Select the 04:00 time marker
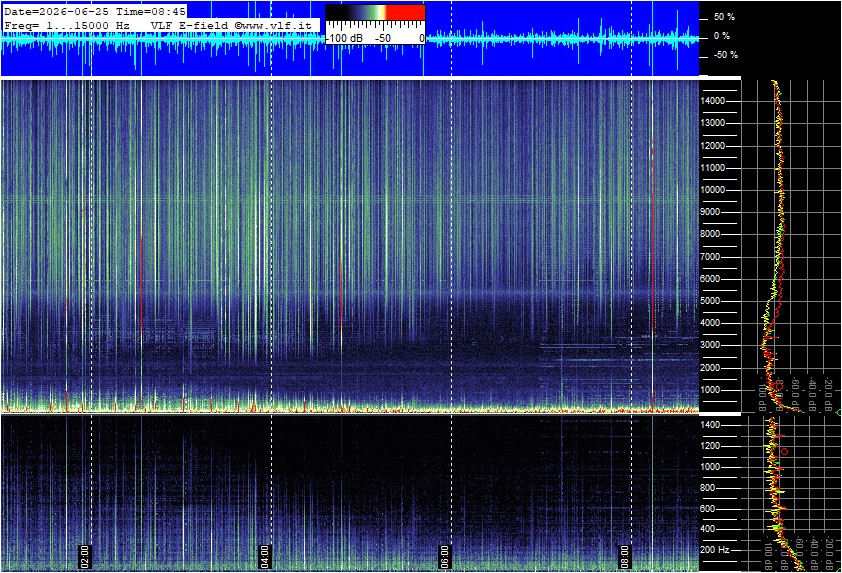 click(x=264, y=556)
